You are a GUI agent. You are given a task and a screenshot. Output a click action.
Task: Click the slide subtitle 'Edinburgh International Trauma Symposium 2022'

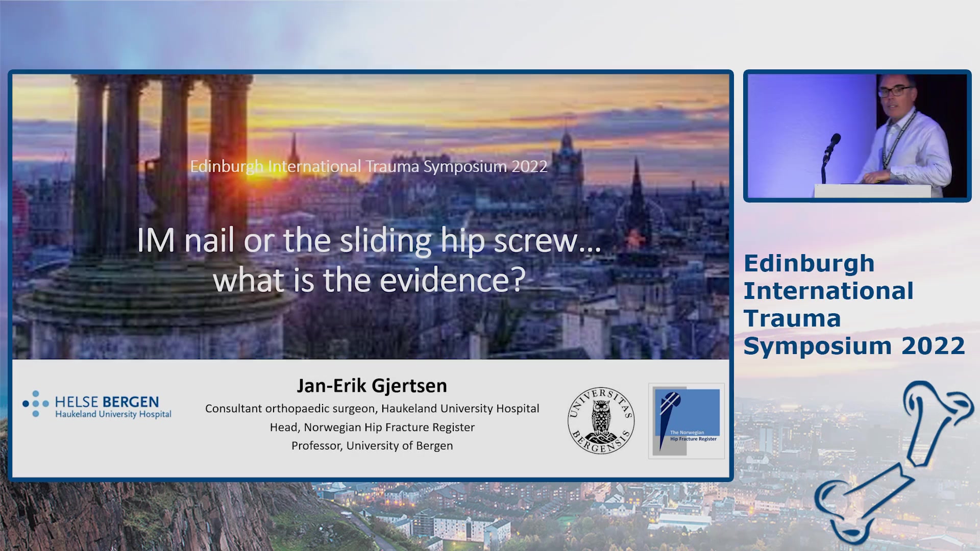click(x=369, y=166)
